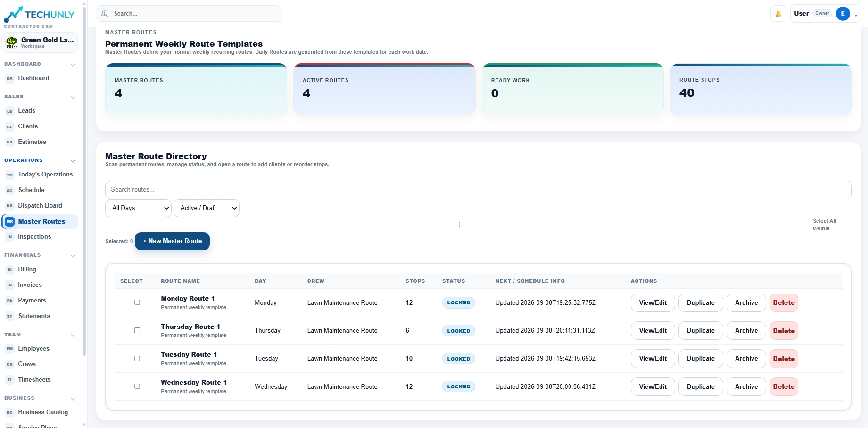The width and height of the screenshot is (868, 428).
Task: Open Leads in the sidebar
Action: (x=40, y=111)
